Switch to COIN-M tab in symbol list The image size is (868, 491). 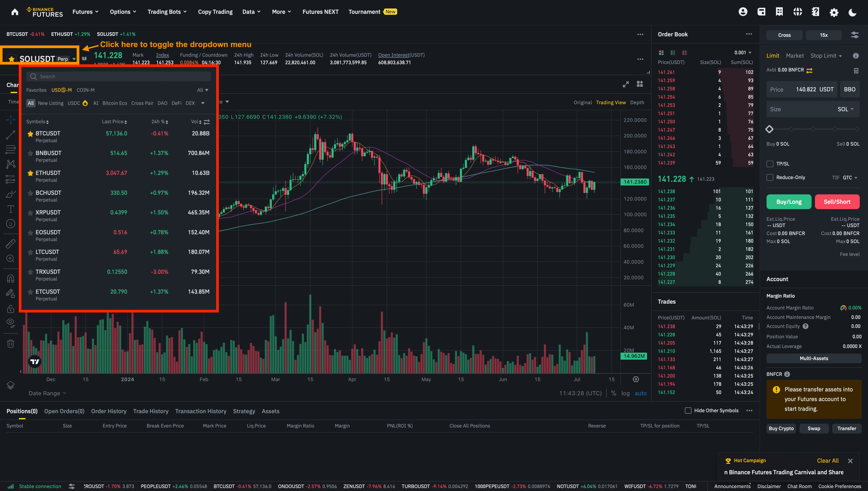tap(85, 90)
